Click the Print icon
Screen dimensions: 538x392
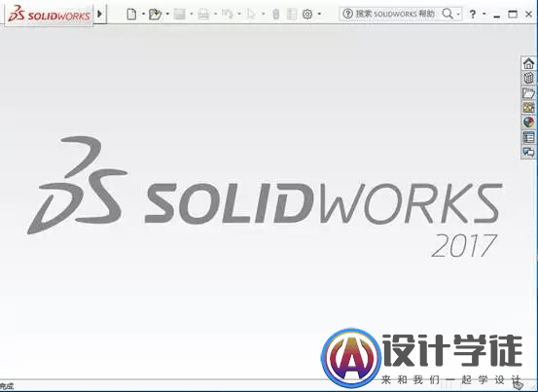tap(203, 14)
